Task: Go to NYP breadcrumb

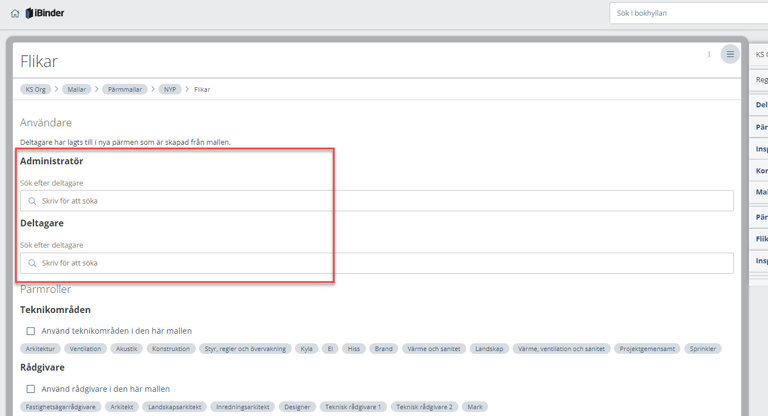Action: (x=170, y=89)
